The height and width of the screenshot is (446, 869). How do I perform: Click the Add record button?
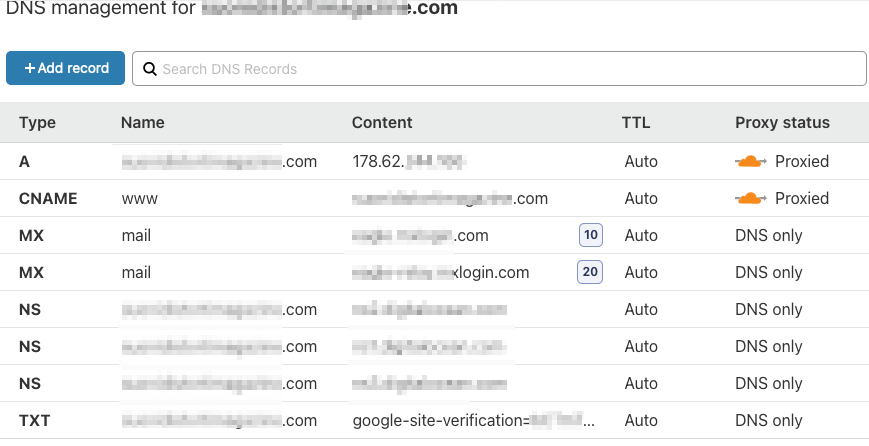pyautogui.click(x=65, y=68)
